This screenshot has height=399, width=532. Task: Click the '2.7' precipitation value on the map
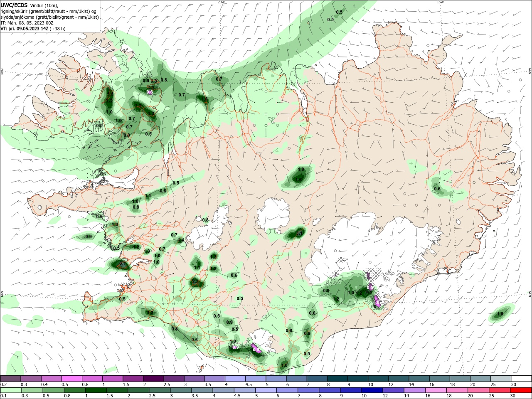coord(196,282)
